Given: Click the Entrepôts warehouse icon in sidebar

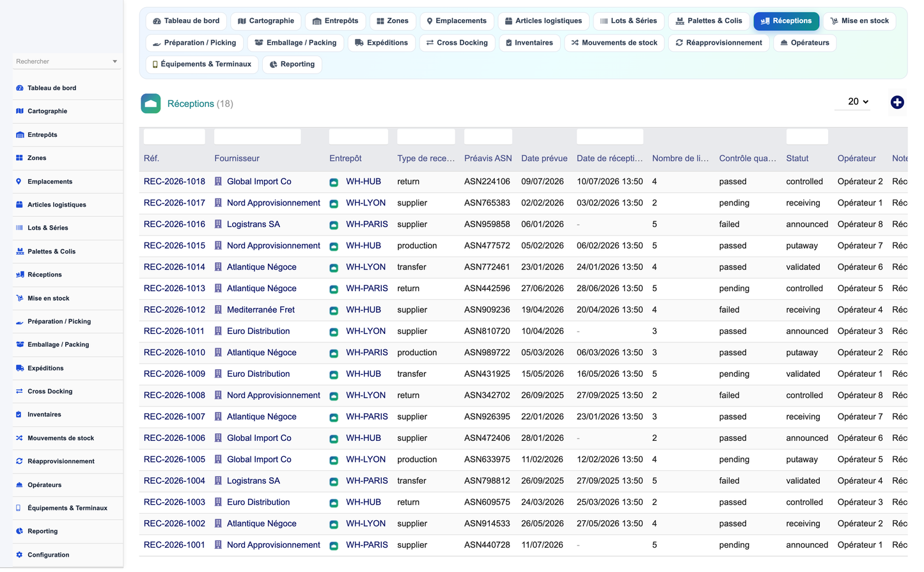Looking at the screenshot, I should (19, 135).
